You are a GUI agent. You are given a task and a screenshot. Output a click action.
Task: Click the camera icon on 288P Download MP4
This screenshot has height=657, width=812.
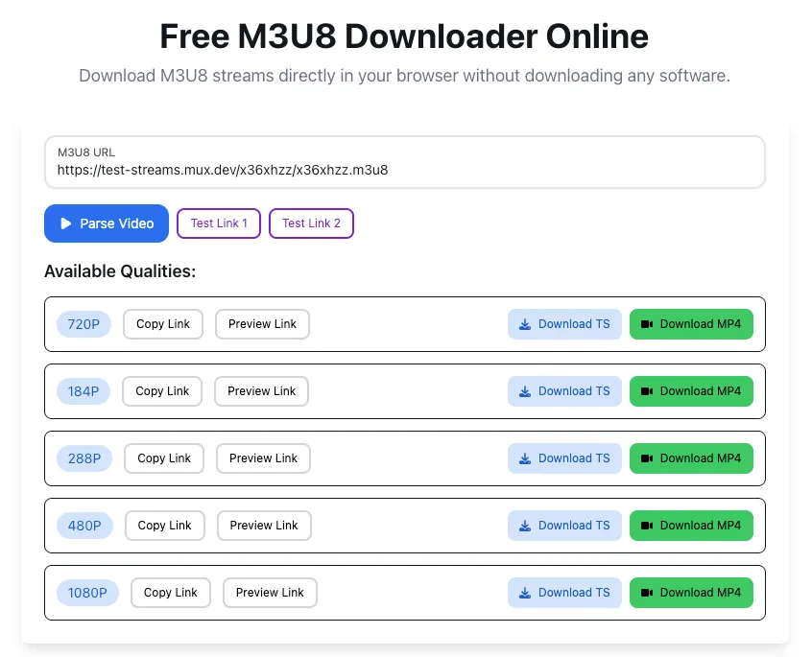click(x=648, y=458)
